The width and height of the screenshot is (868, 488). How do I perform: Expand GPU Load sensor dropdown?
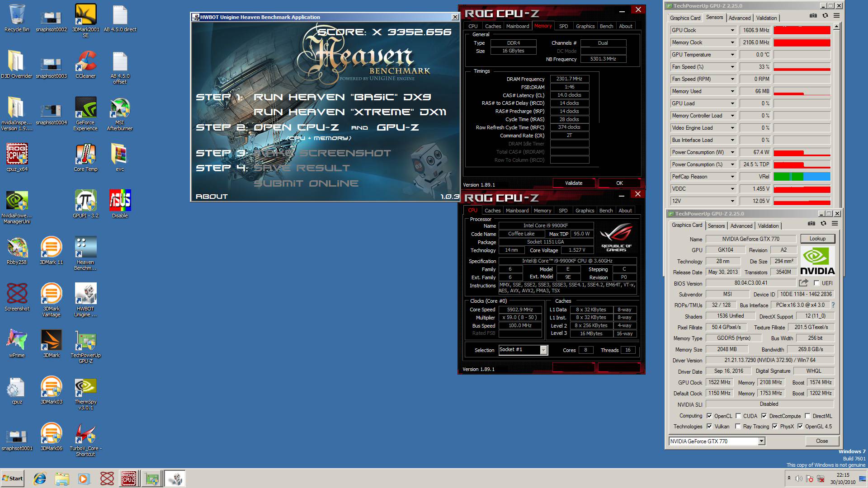pos(732,103)
